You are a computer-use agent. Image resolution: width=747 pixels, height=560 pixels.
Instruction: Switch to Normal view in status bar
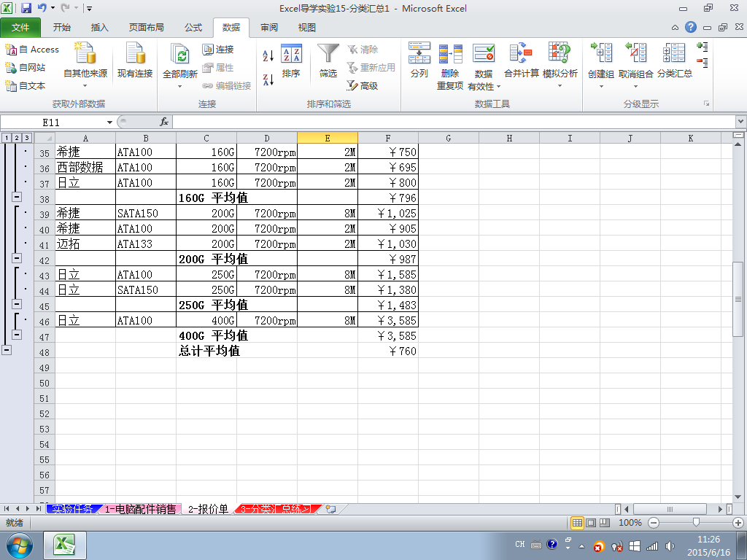577,523
